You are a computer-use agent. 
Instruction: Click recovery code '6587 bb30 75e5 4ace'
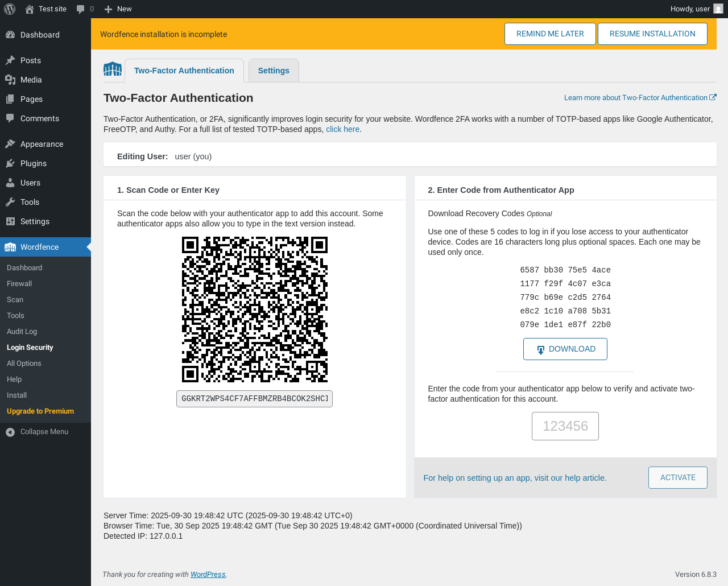(565, 270)
